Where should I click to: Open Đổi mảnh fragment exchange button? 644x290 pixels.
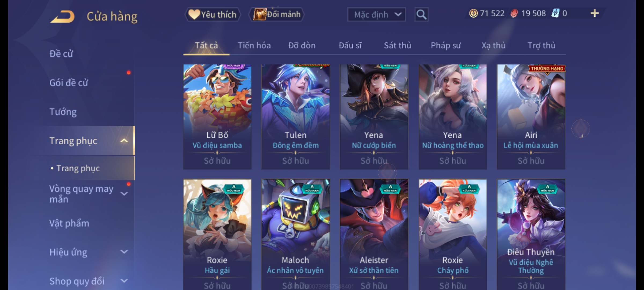277,15
